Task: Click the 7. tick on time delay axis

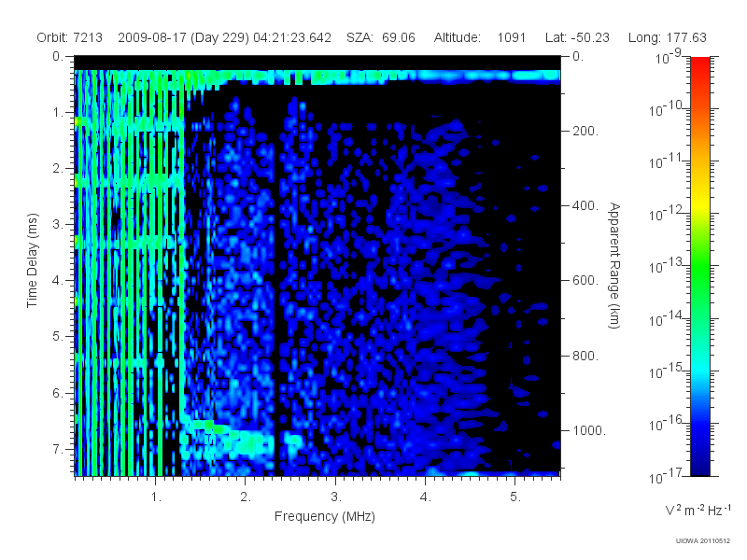Action: 57,449
